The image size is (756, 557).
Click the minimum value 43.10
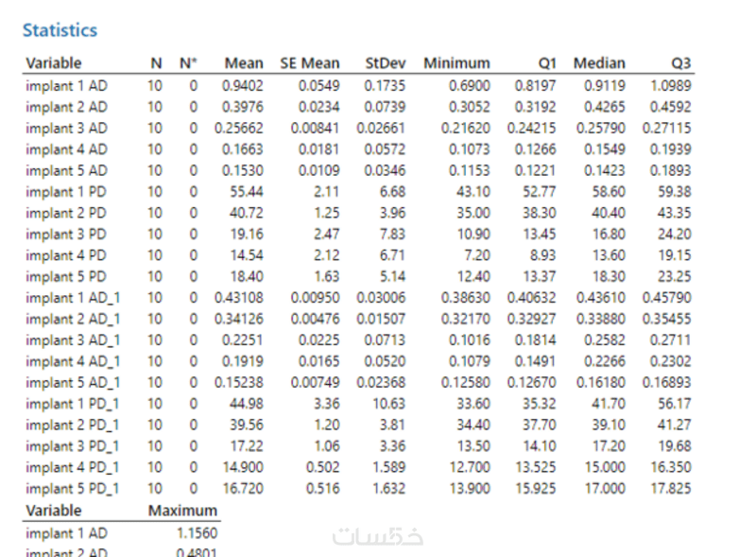(473, 192)
